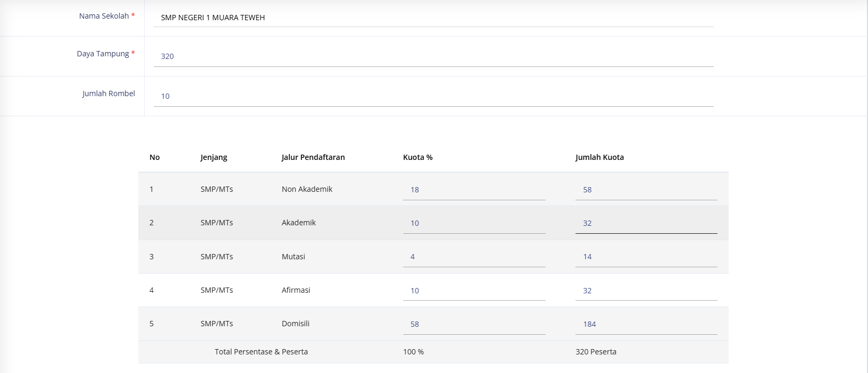Image resolution: width=868 pixels, height=373 pixels.
Task: Focus Jumlah Kuota field for Mutasi
Action: 646,257
